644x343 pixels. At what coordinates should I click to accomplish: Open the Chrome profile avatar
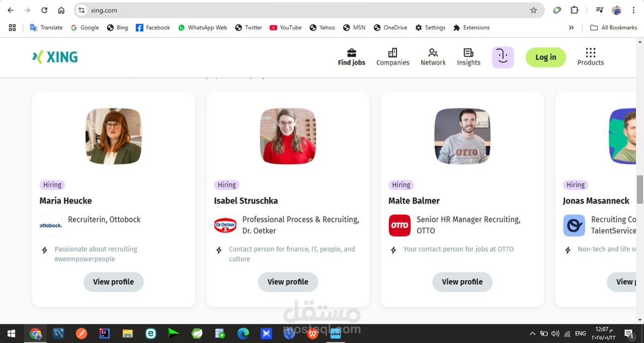617,10
